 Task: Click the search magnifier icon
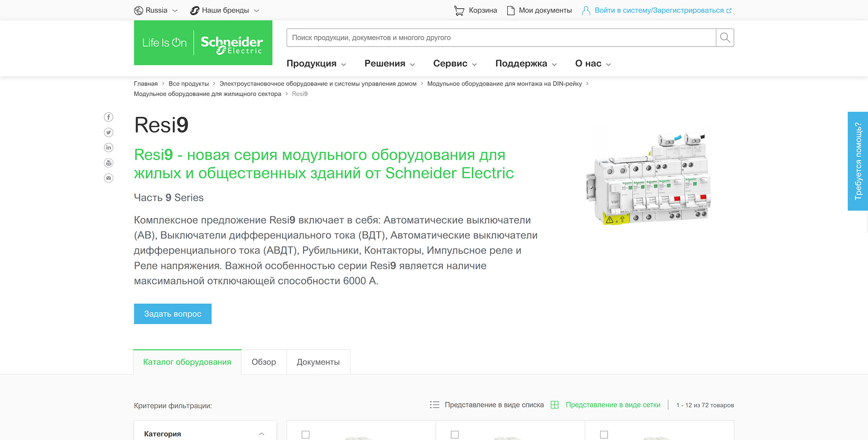click(725, 38)
